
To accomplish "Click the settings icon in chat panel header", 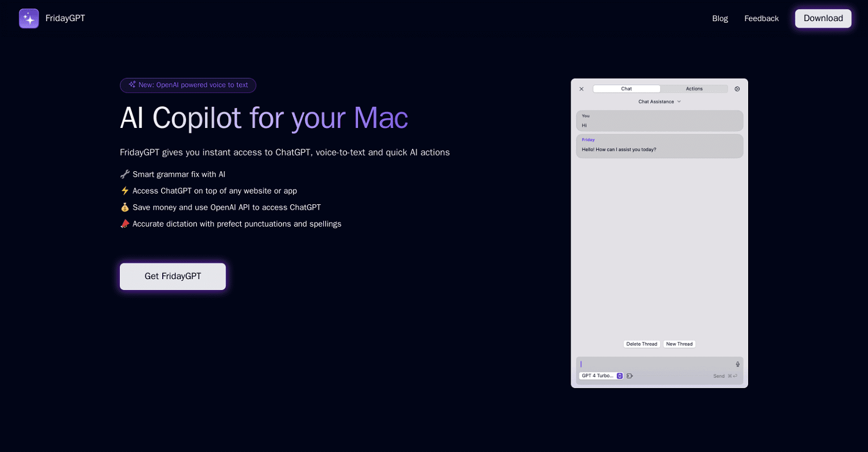I will click(x=737, y=89).
